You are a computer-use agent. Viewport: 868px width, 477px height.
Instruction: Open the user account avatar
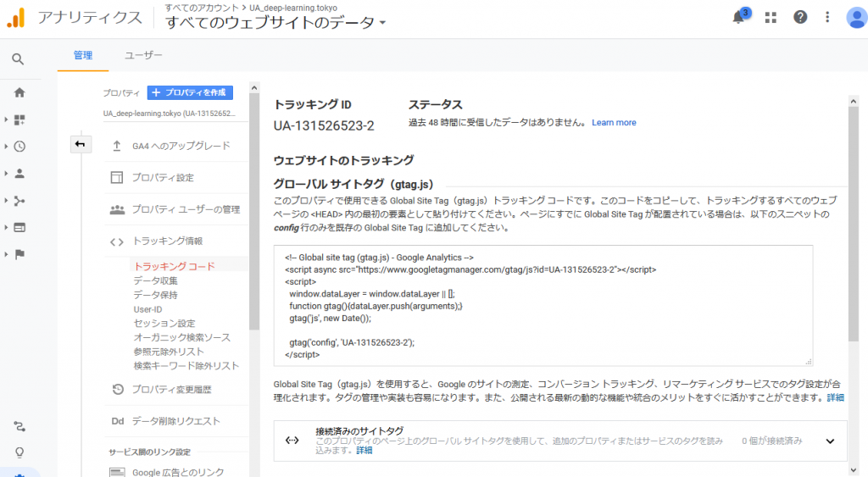[x=856, y=17]
